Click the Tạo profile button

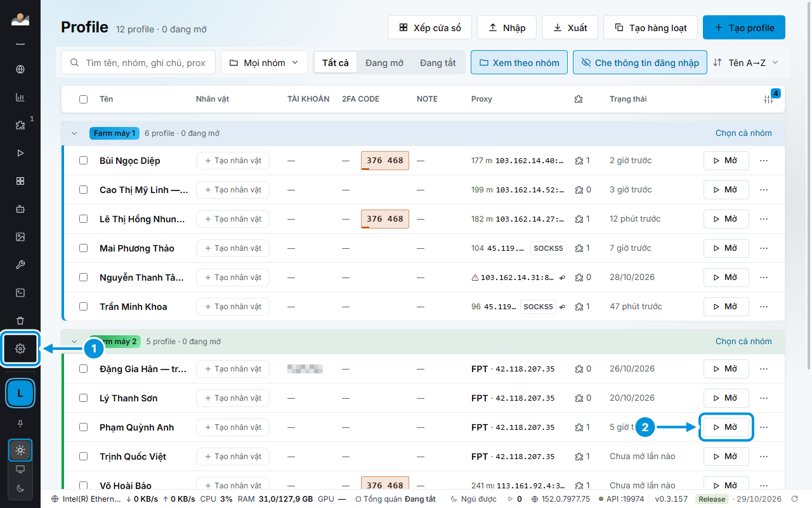point(744,28)
